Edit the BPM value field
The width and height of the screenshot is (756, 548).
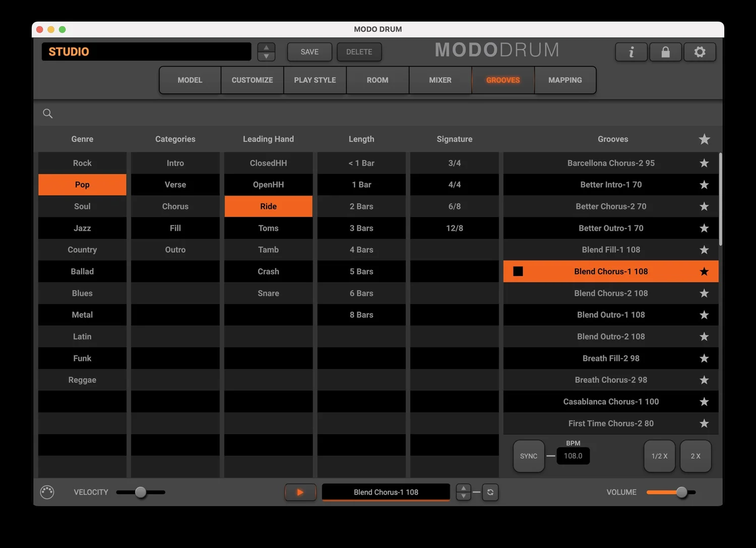click(x=573, y=456)
